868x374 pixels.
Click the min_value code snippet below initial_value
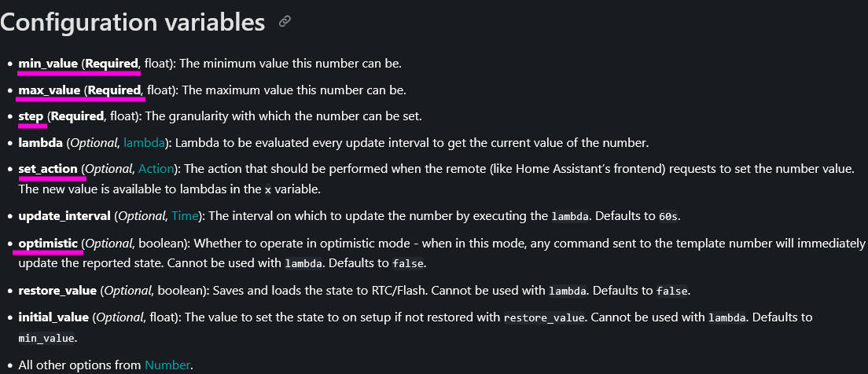(x=46, y=338)
